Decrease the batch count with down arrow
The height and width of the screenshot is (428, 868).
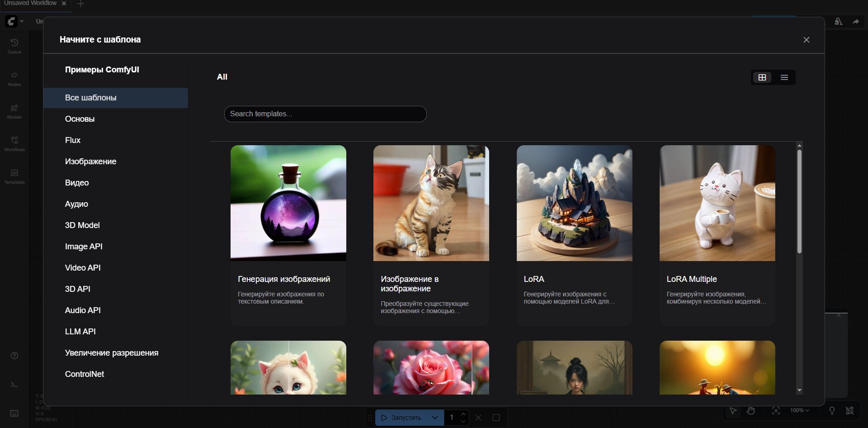pyautogui.click(x=463, y=421)
